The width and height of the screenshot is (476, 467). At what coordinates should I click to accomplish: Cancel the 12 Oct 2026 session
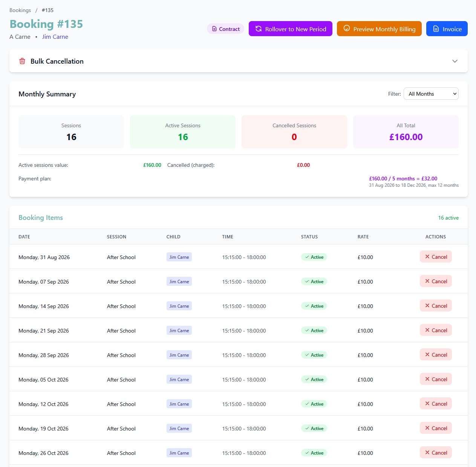click(436, 404)
